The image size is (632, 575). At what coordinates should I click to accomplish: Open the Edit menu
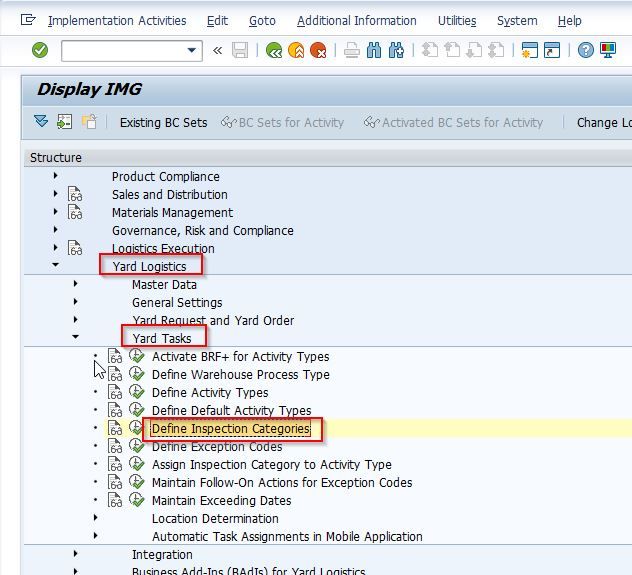tap(217, 21)
